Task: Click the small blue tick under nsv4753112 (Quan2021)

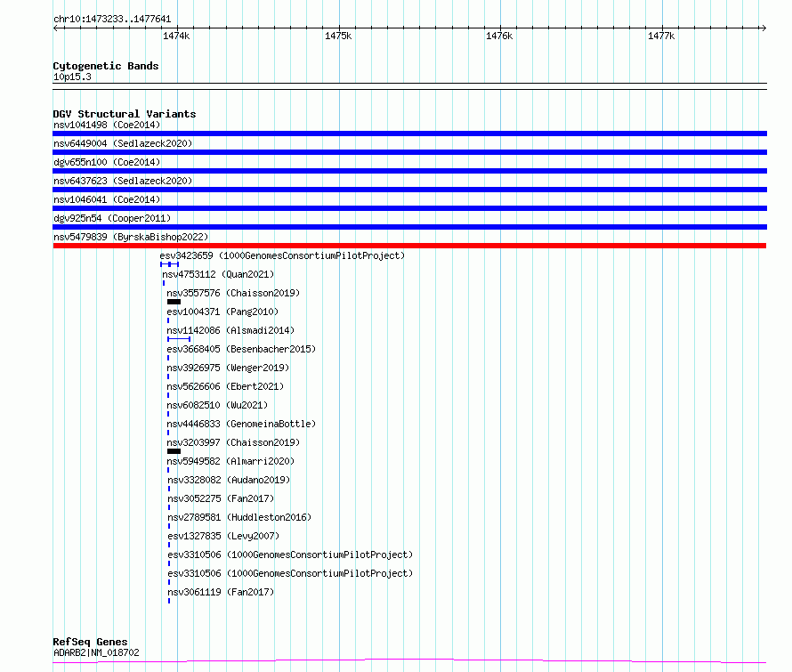Action: (x=164, y=283)
